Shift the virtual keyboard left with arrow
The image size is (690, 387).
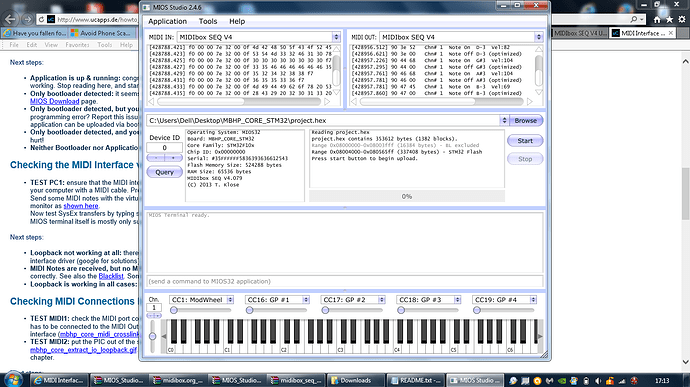pyautogui.click(x=164, y=336)
